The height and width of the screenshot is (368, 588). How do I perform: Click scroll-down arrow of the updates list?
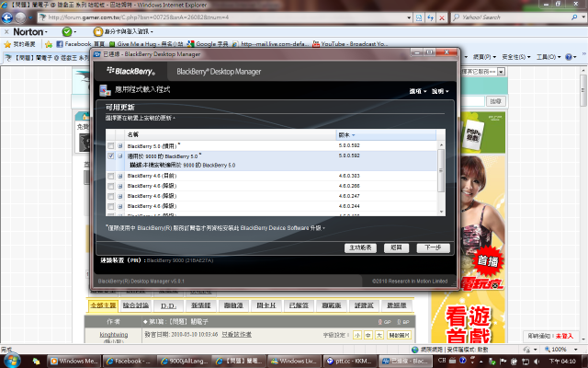[441, 212]
